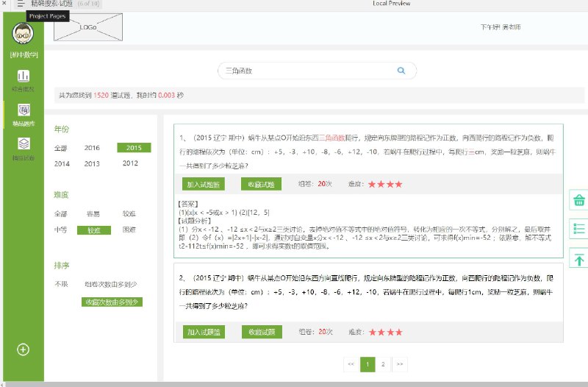Image resolution: width=588 pixels, height=387 pixels.
Task: Select difficulty filter 中等
Action: (60, 230)
